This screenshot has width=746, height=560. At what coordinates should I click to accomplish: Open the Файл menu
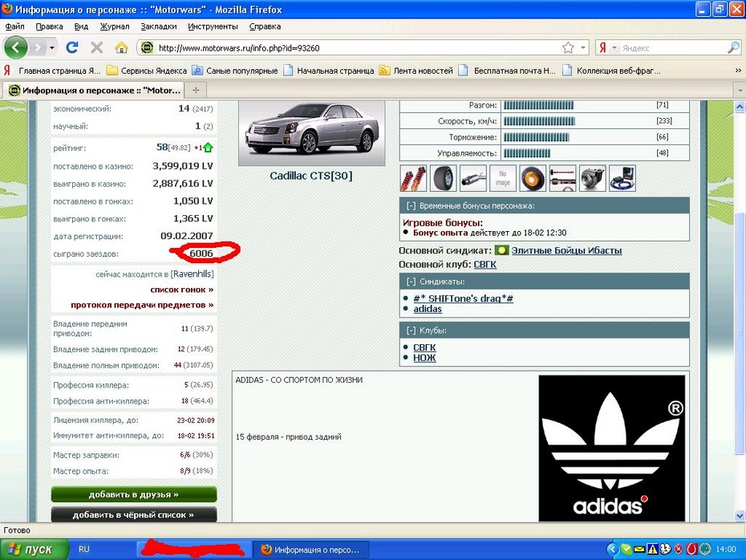pos(14,26)
